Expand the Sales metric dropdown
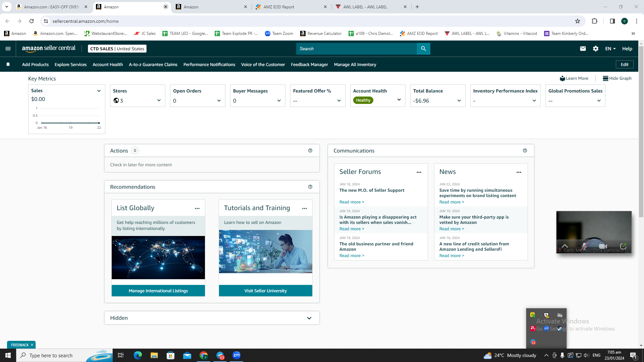 click(99, 91)
